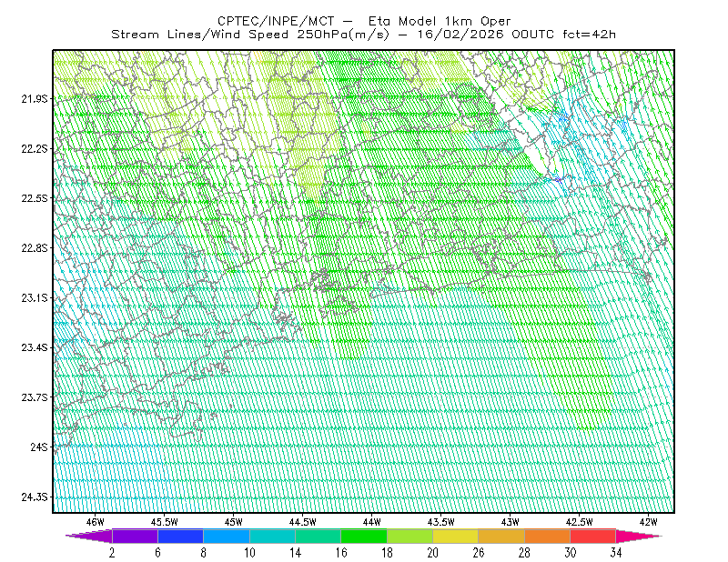Click the color bar value label '34'
This screenshot has height=562, width=728.
click(x=616, y=553)
